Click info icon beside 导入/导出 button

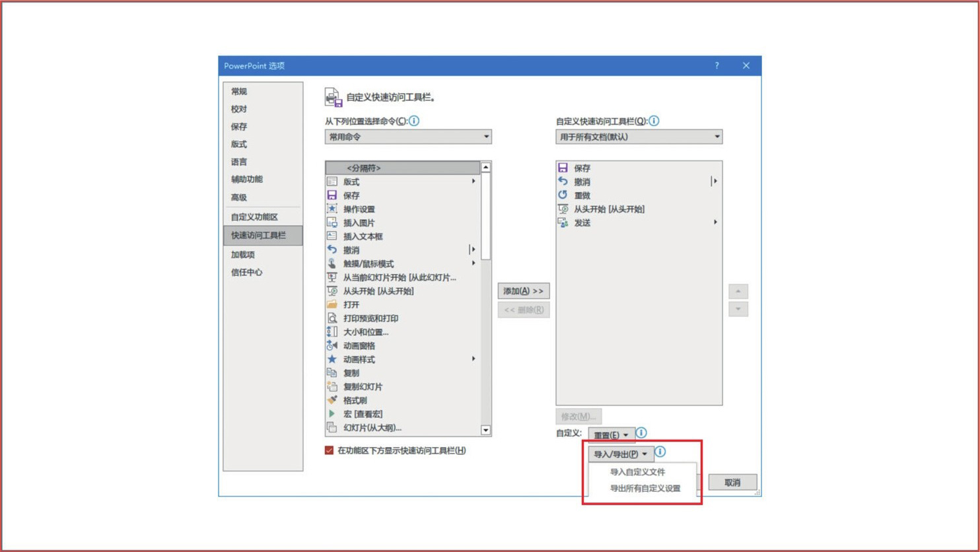[x=660, y=452]
